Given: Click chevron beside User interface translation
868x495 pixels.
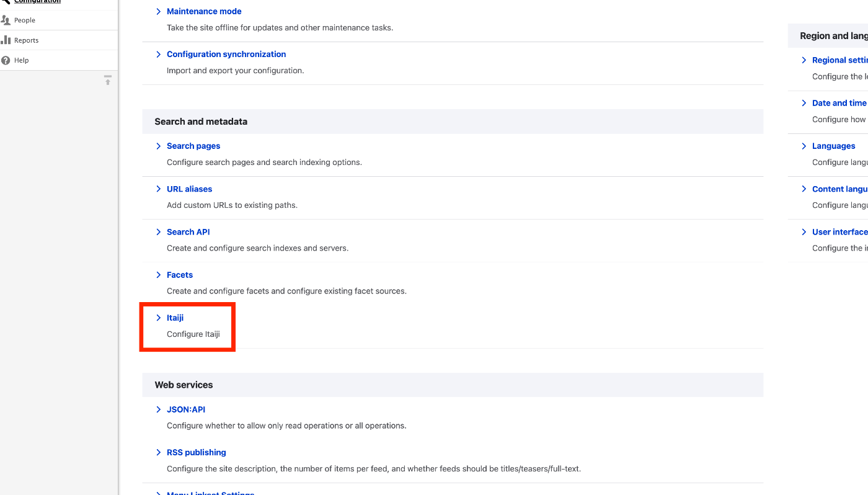Looking at the screenshot, I should 804,231.
